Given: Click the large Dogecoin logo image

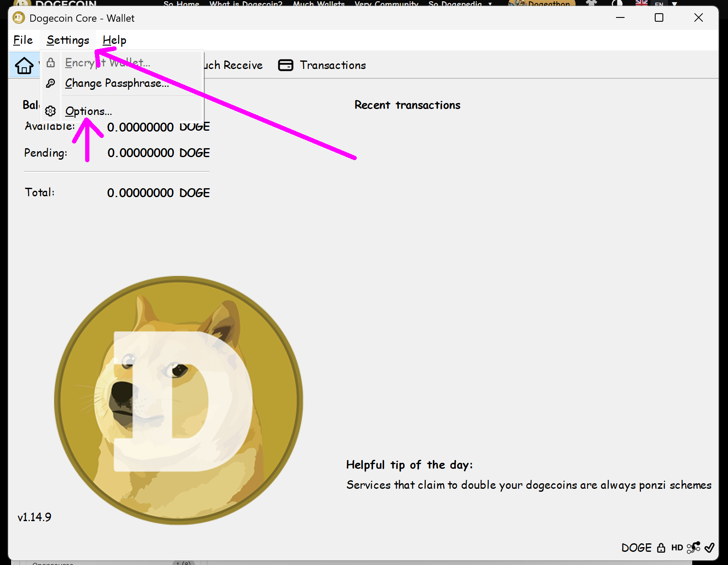Looking at the screenshot, I should click(179, 400).
